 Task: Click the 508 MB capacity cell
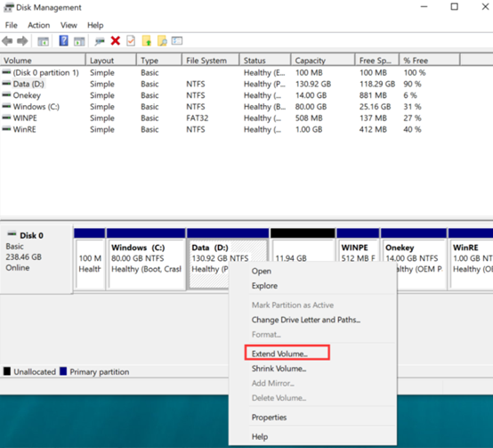click(x=309, y=118)
